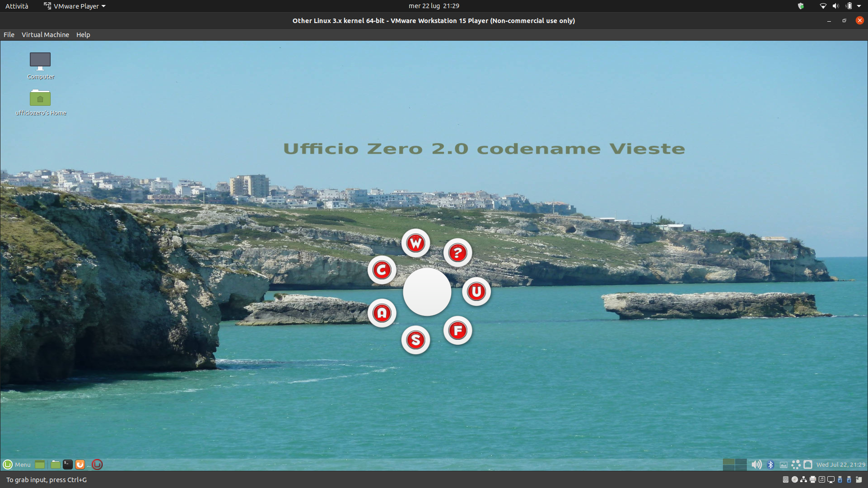Toggle the printer device in VMware status bar
The image size is (868, 488).
(x=812, y=480)
